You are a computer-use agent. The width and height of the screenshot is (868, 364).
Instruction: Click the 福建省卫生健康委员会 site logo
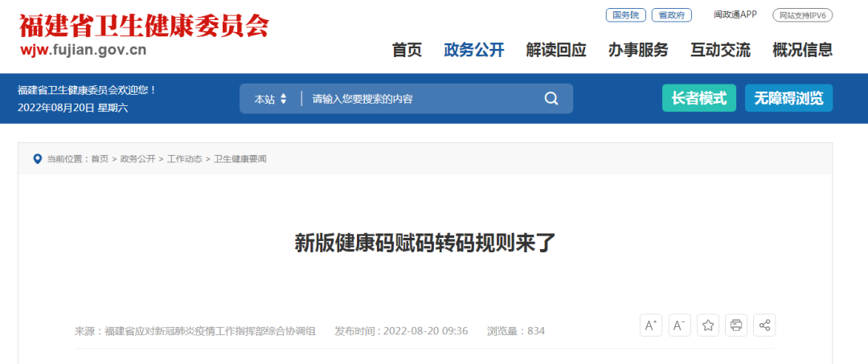click(144, 35)
